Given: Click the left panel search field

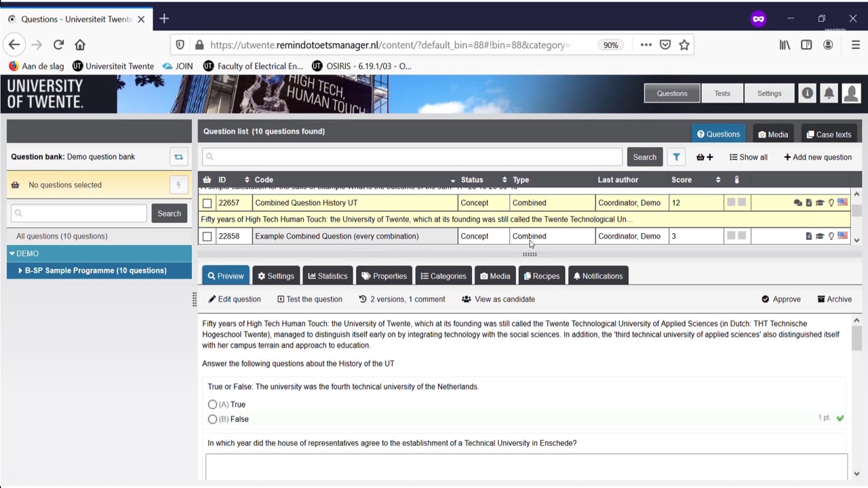Looking at the screenshot, I should coord(79,213).
